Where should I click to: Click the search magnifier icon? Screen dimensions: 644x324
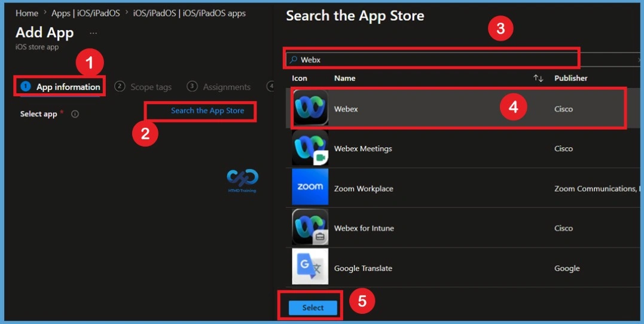pos(293,60)
